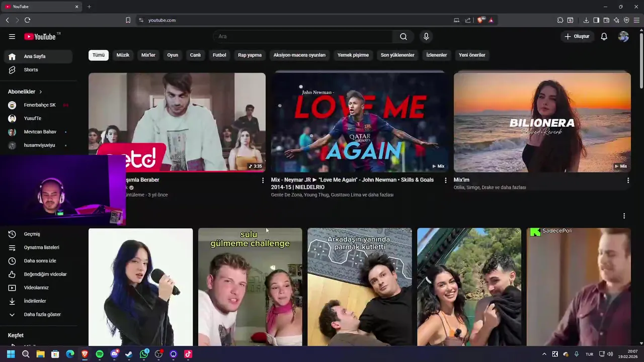Open Steam from the taskbar

coord(129,354)
